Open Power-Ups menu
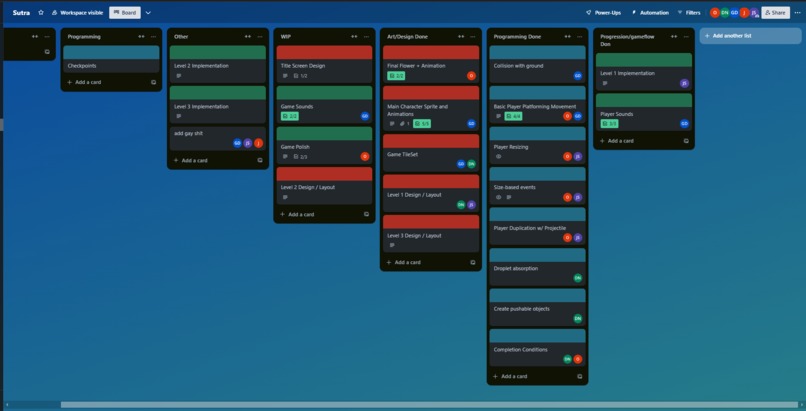Image resolution: width=806 pixels, height=411 pixels. [x=603, y=13]
